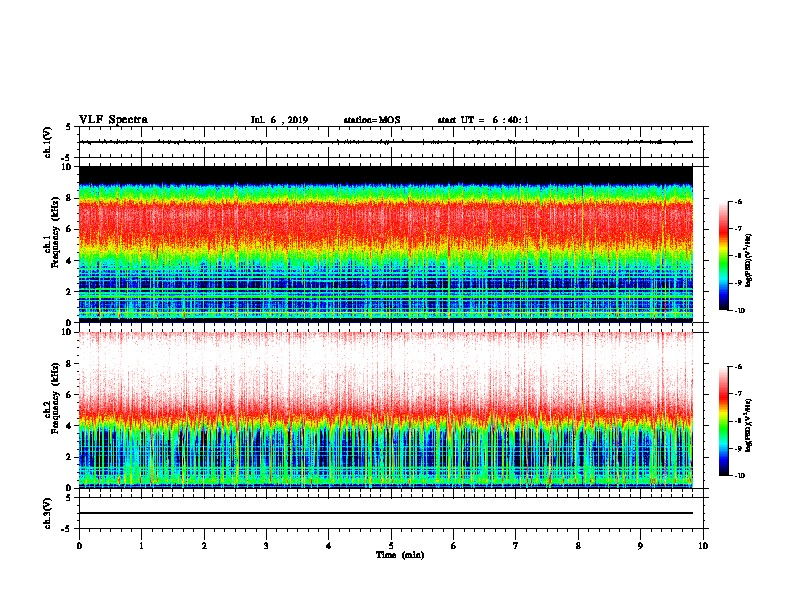Click the "ch.3(V)" waveform axis label
Image resolution: width=792 pixels, height=612 pixels.
point(48,513)
